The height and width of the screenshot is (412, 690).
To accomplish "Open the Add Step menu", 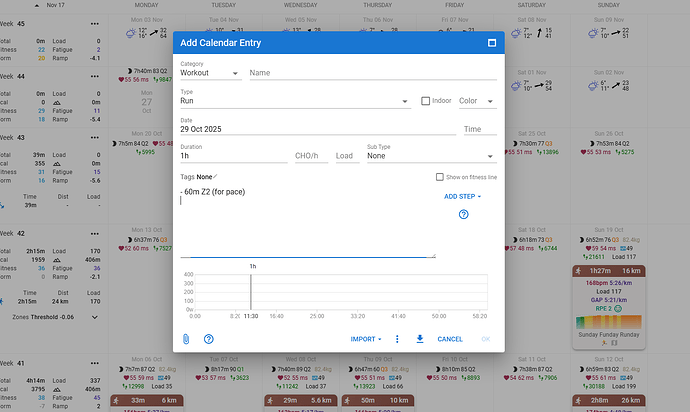I will (x=462, y=197).
